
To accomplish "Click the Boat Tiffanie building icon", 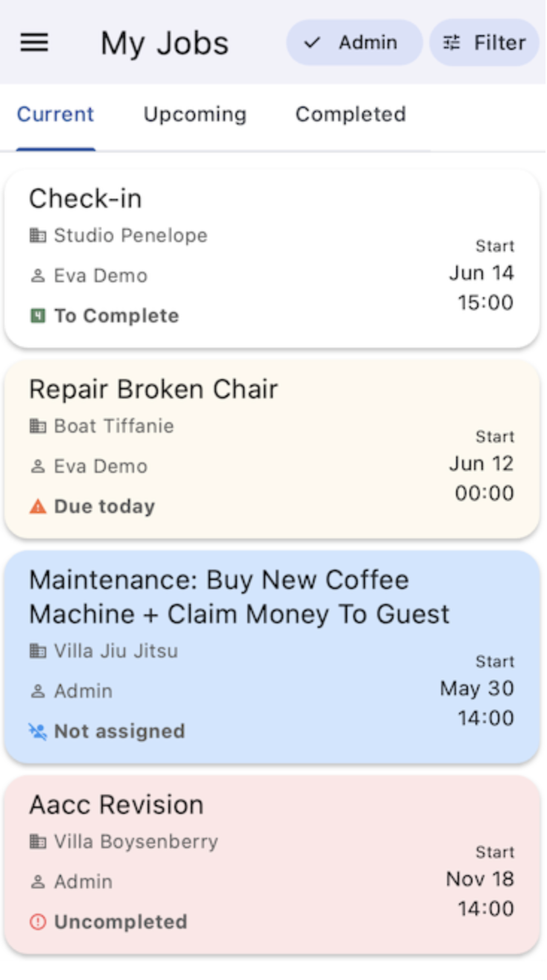I will tap(37, 427).
